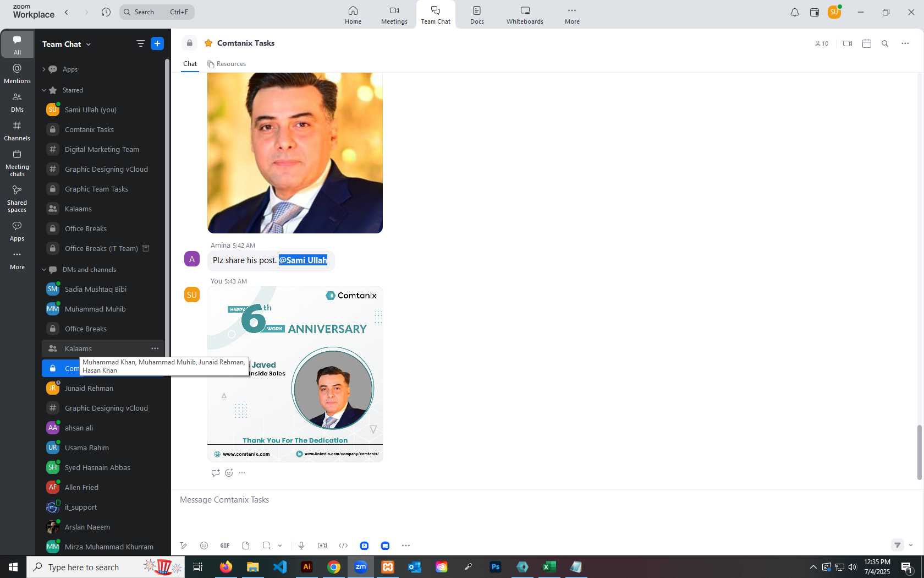Switch to the Resources tab
Viewport: 924px width, 578px height.
pyautogui.click(x=227, y=64)
